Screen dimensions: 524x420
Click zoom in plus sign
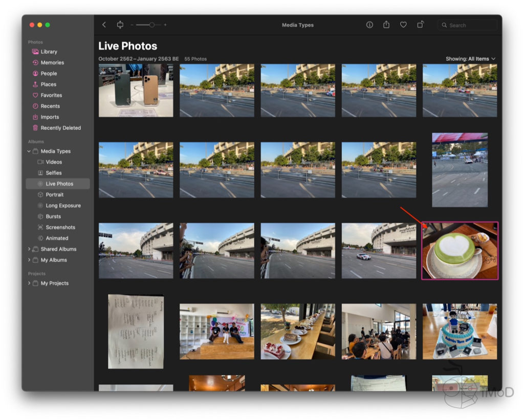click(x=165, y=25)
